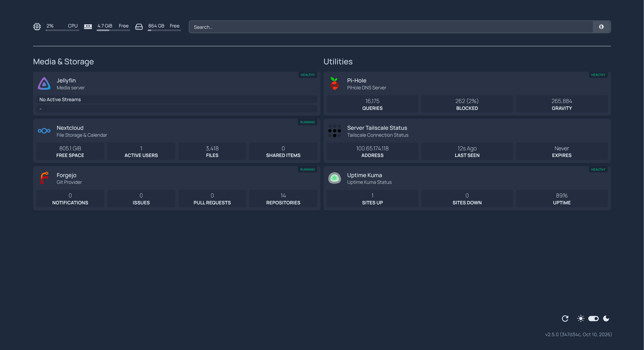Click the memory free progress bar

click(x=114, y=30)
